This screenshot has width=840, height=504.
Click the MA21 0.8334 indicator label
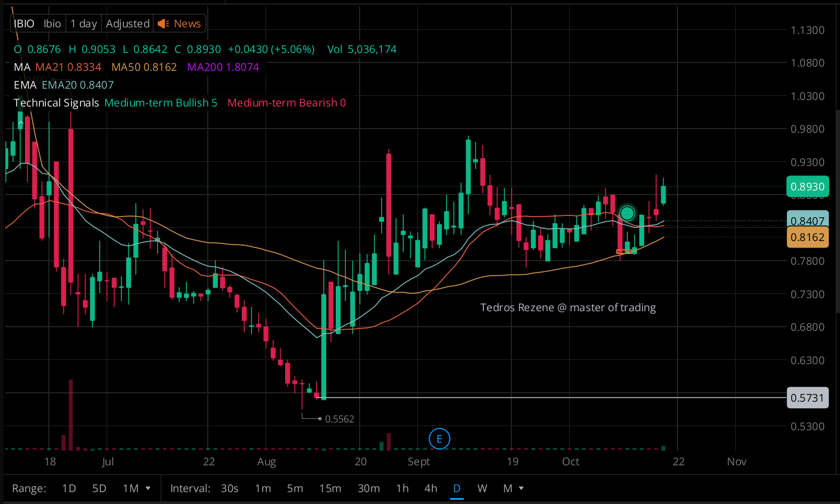[68, 67]
